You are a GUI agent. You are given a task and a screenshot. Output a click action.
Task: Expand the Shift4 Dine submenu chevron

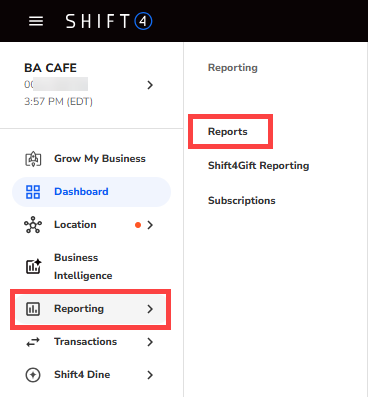click(150, 375)
